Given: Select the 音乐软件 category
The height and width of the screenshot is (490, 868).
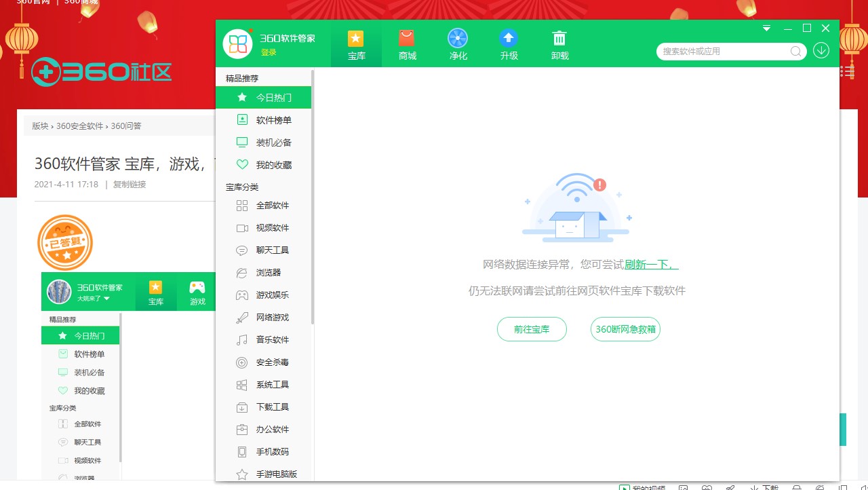Looking at the screenshot, I should [x=263, y=339].
